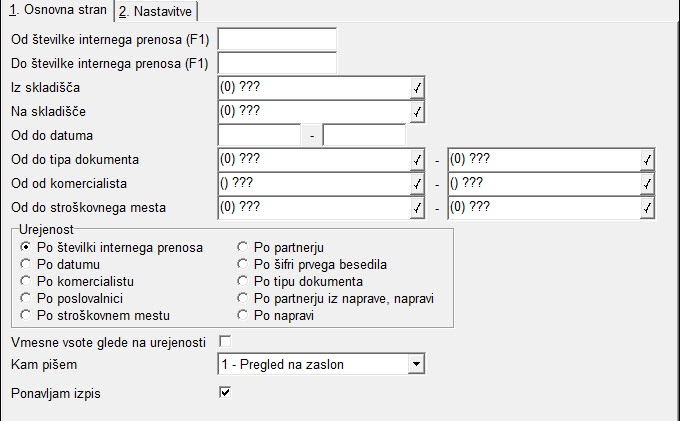Select Po napravi sorting option
Viewport: 680px width, 421px height.
pos(242,315)
